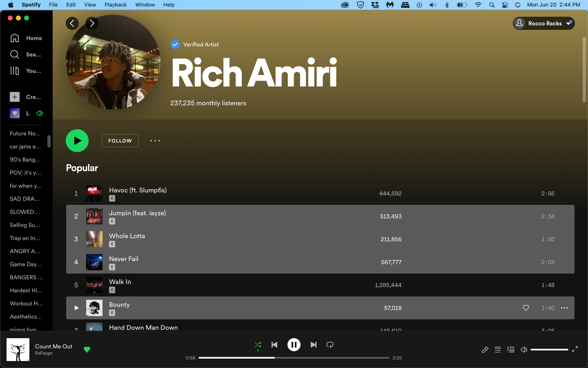The image size is (588, 368).
Task: Select Jumpin (feat. iayze) track
Action: tap(320, 216)
